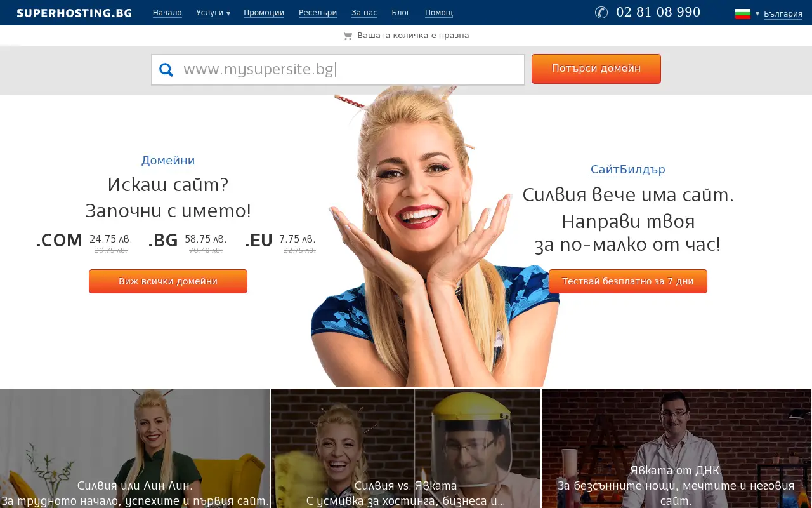Image resolution: width=812 pixels, height=508 pixels.
Task: Open the Блог menu item
Action: (x=401, y=13)
